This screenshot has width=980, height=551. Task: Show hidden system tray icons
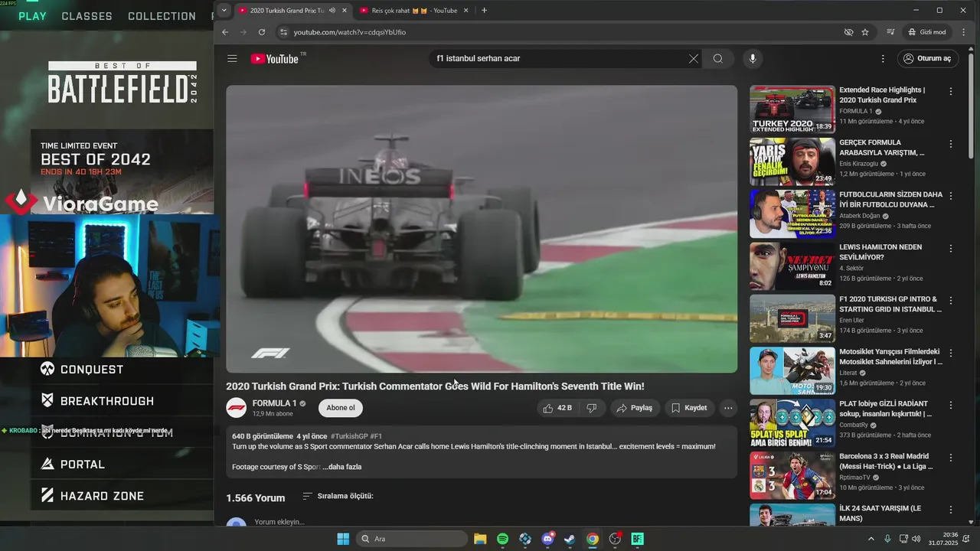(x=871, y=539)
